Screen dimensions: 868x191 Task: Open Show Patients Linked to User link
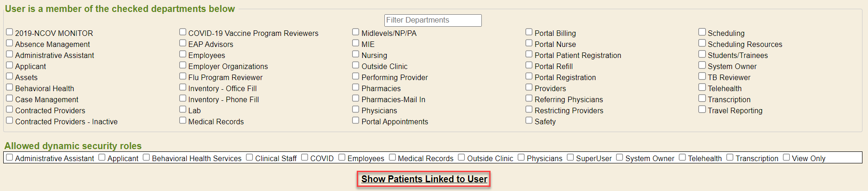(424, 179)
